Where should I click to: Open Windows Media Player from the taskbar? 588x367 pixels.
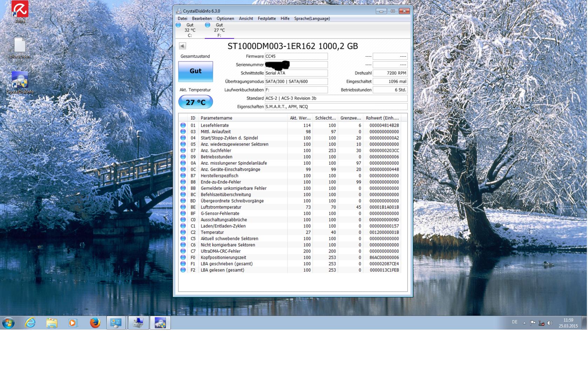pos(73,323)
